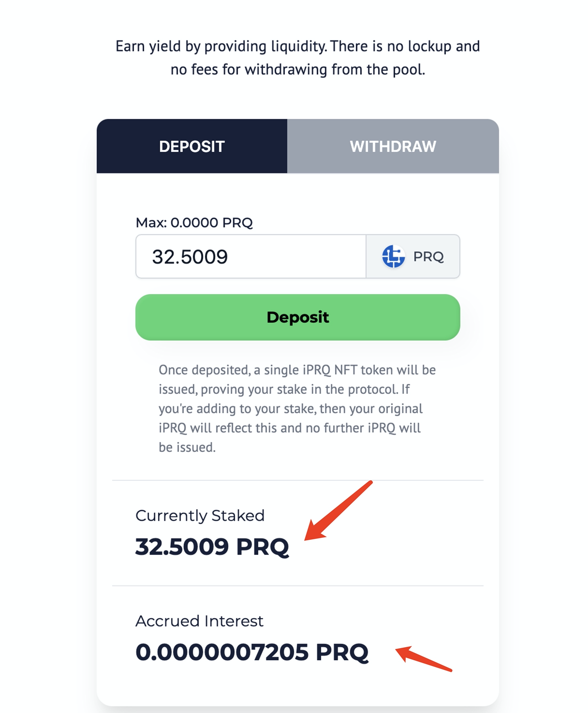588x713 pixels.
Task: Click the PRQ token logo icon
Action: 393,256
